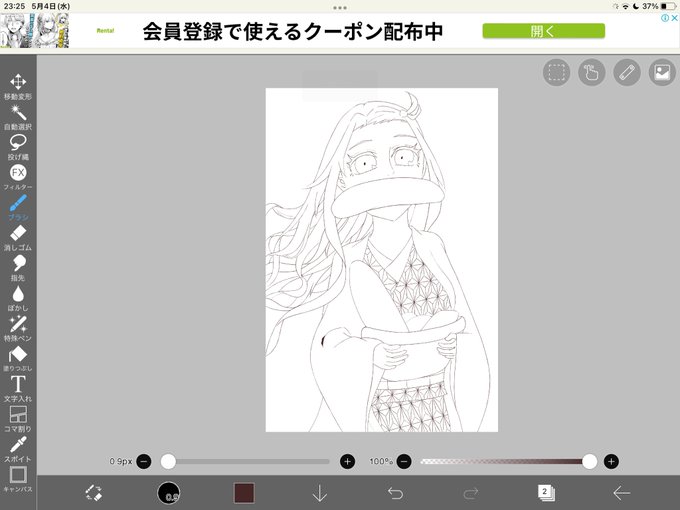The image size is (680, 510).
Task: Tap the 会員登録で使えるクーポン配布中 ad text
Action: 293,31
